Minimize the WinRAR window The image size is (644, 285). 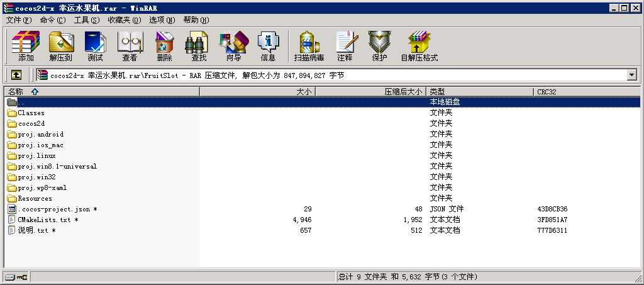pyautogui.click(x=614, y=8)
